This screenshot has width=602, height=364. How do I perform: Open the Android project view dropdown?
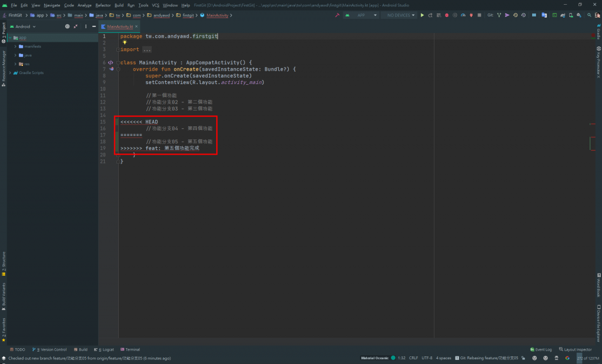[23, 26]
